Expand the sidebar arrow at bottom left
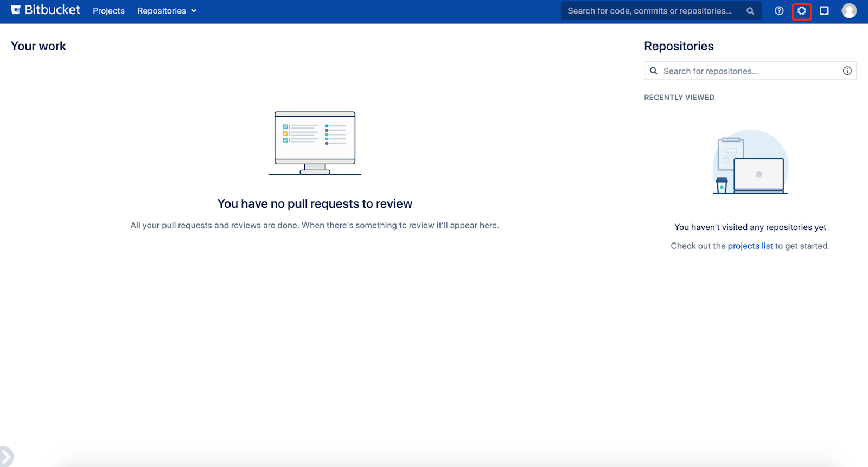Image resolution: width=868 pixels, height=467 pixels. coord(5,457)
